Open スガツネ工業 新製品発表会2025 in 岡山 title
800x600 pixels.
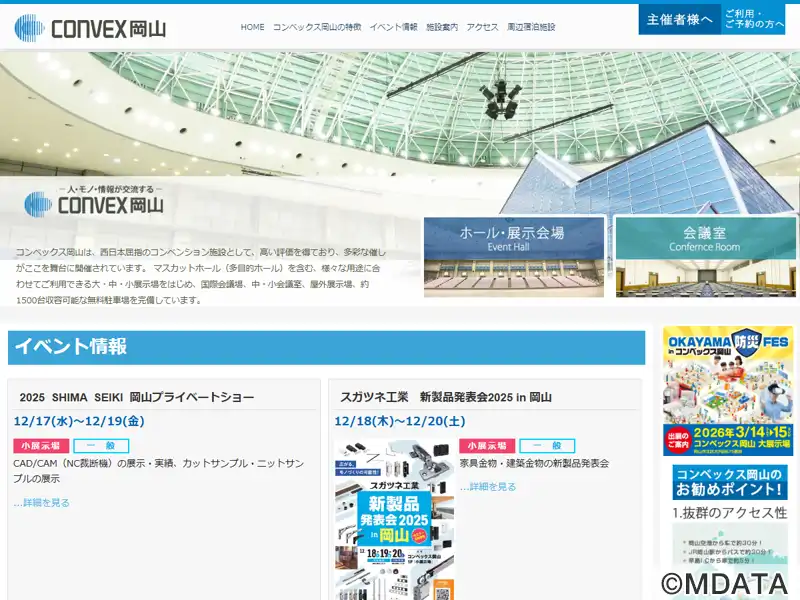coord(446,397)
